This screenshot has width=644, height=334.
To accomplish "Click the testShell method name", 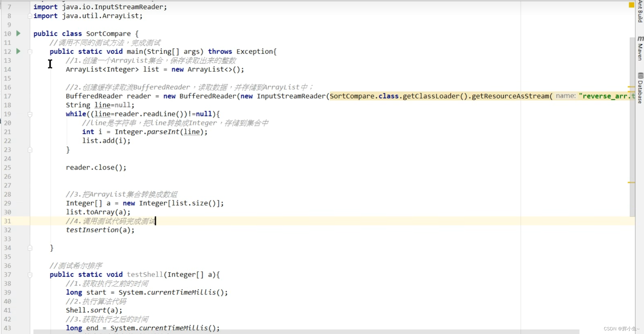I will 145,274.
